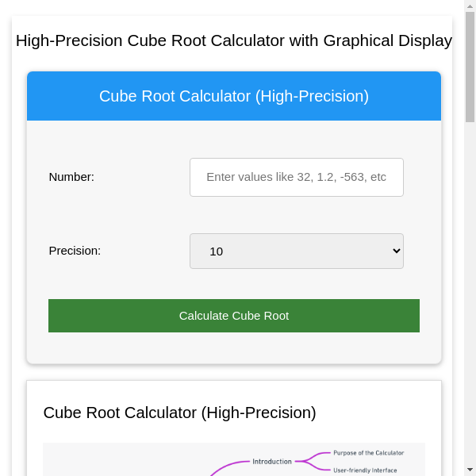Click the Number: field label

click(x=71, y=177)
